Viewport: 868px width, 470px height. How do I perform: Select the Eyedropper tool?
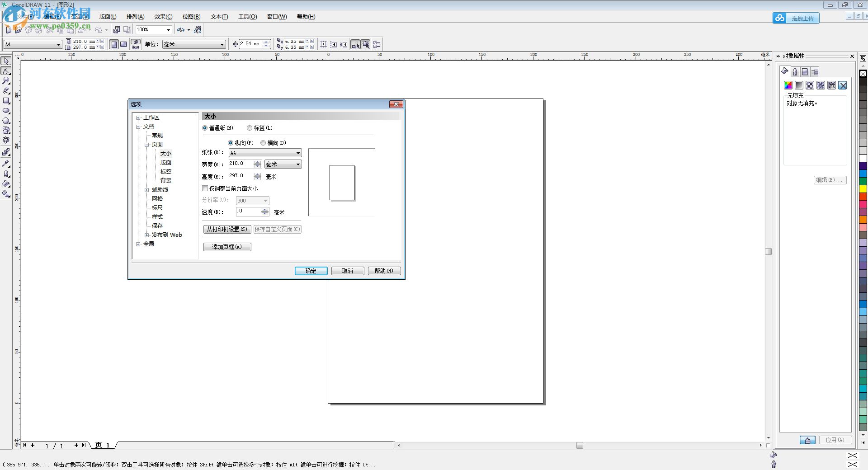[x=6, y=164]
